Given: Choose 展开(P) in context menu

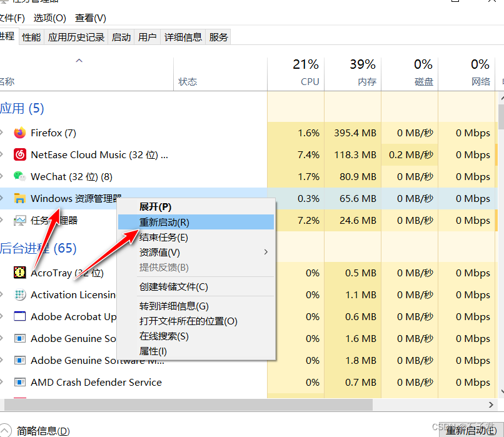Looking at the screenshot, I should 196,206.
